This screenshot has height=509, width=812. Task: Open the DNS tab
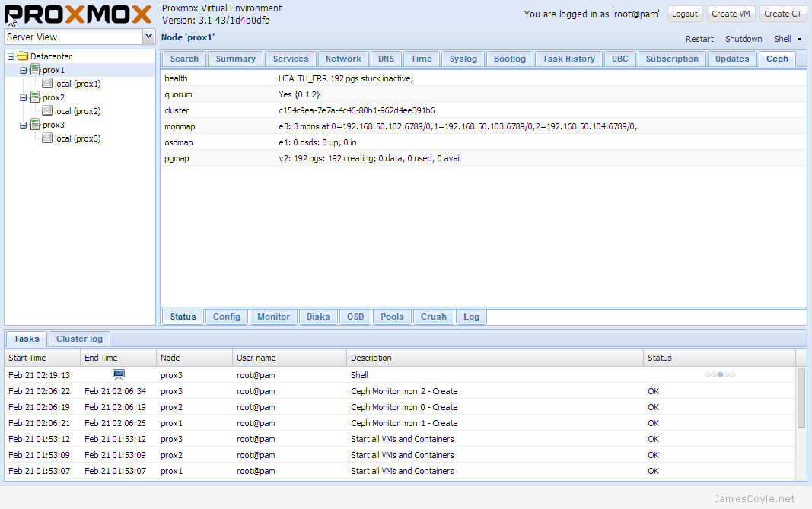tap(386, 59)
